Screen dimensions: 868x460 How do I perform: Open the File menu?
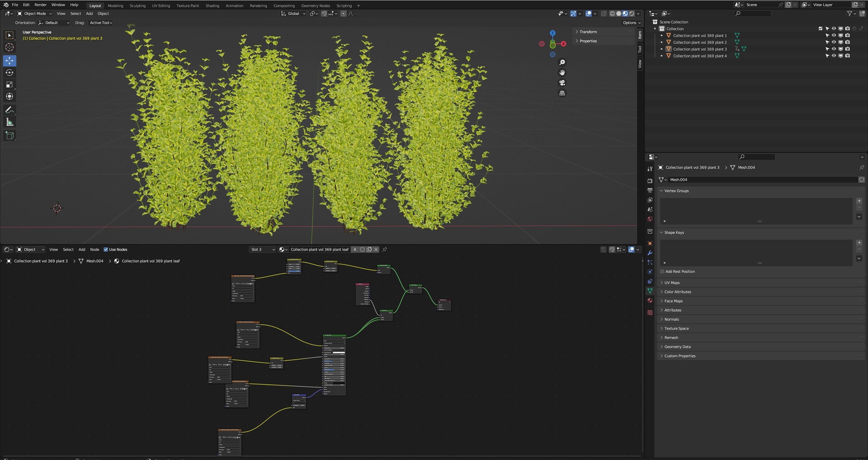(15, 5)
